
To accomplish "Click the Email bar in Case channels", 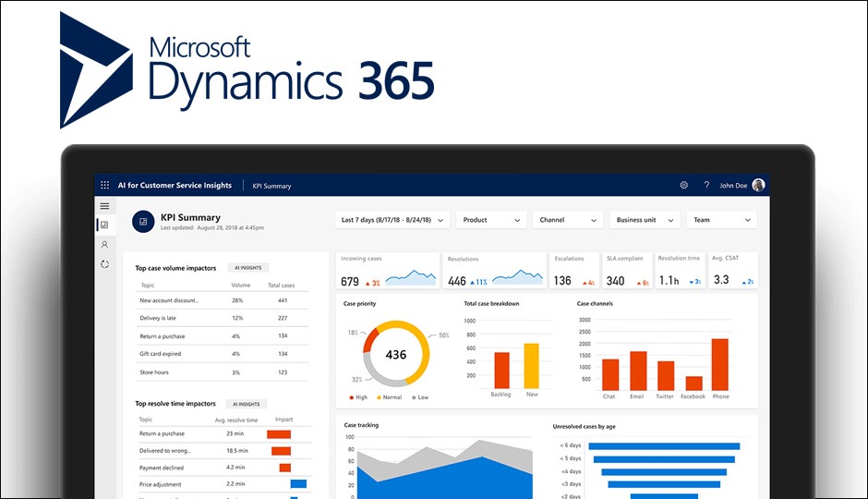I will [x=638, y=371].
